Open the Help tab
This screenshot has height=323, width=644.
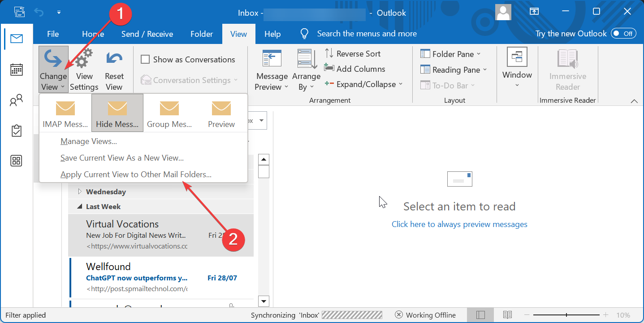coord(272,34)
